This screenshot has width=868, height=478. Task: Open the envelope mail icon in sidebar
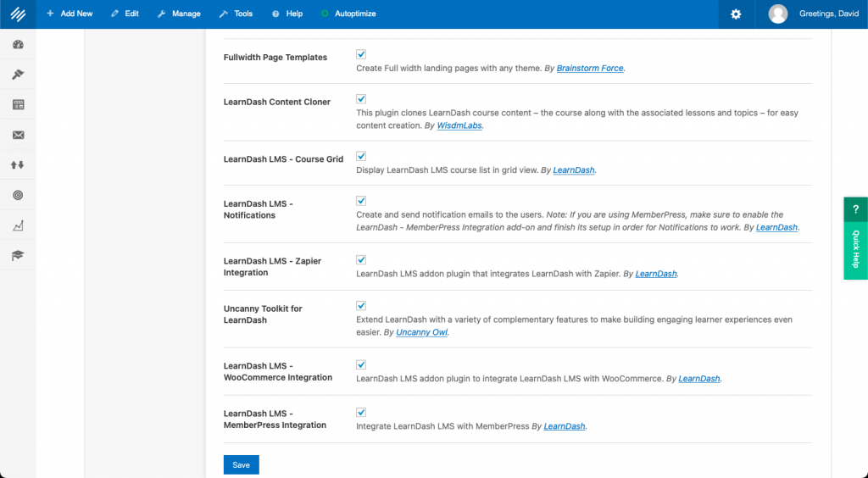(x=18, y=135)
